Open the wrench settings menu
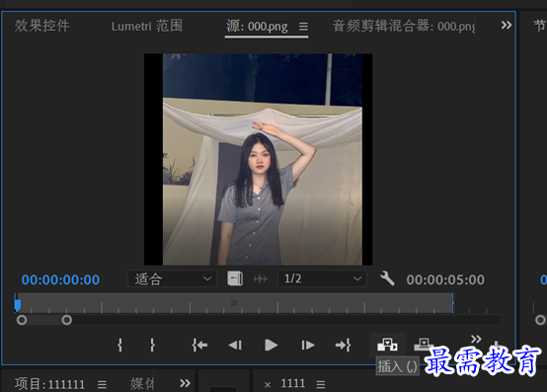Viewport: 547px width, 392px height. point(387,278)
